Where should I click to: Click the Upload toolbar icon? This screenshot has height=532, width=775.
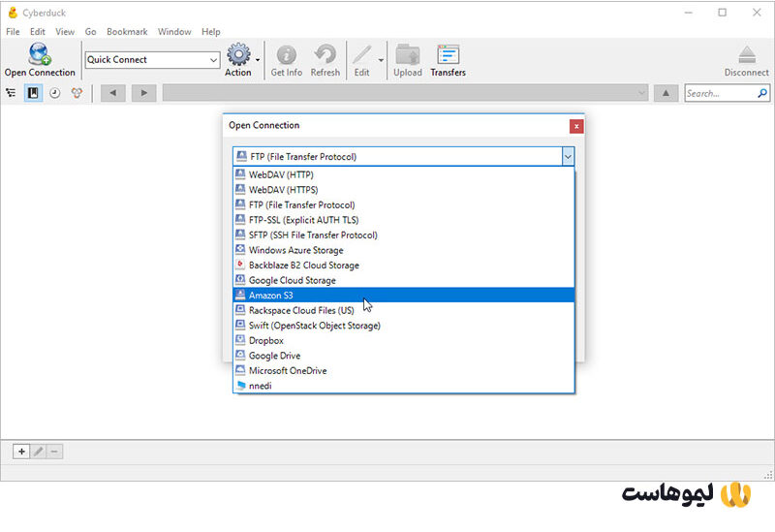tap(408, 54)
